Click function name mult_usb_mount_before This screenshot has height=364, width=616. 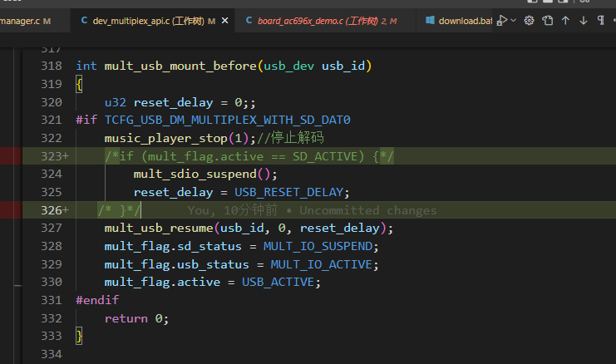[x=180, y=66]
